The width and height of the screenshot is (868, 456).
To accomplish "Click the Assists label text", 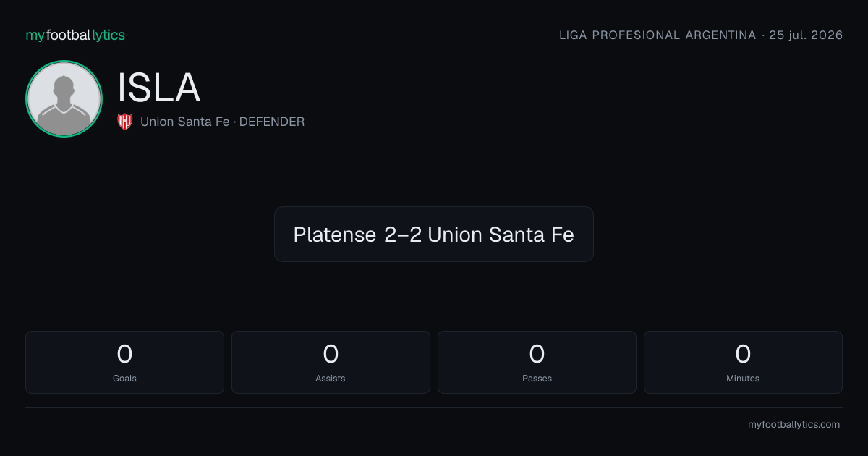I will tap(331, 378).
